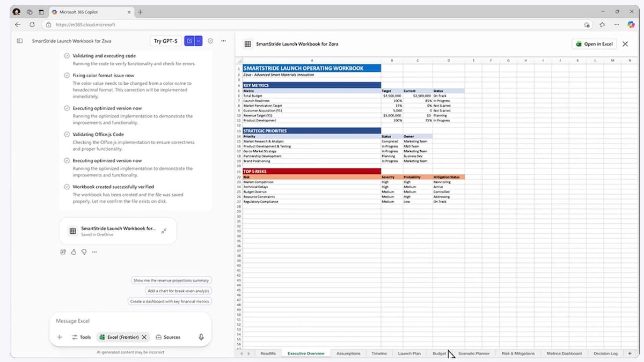Refresh the page
This screenshot has width=644, height=362.
click(32, 25)
